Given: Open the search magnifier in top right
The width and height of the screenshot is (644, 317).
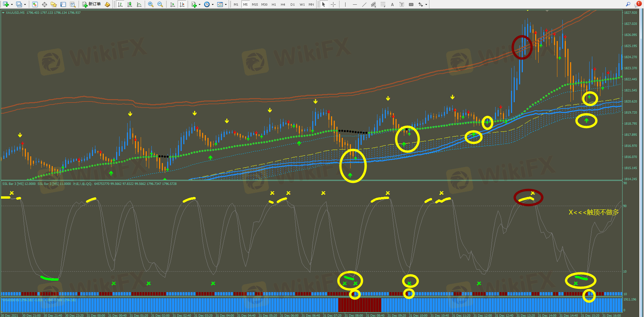Looking at the screenshot, I should (628, 4).
